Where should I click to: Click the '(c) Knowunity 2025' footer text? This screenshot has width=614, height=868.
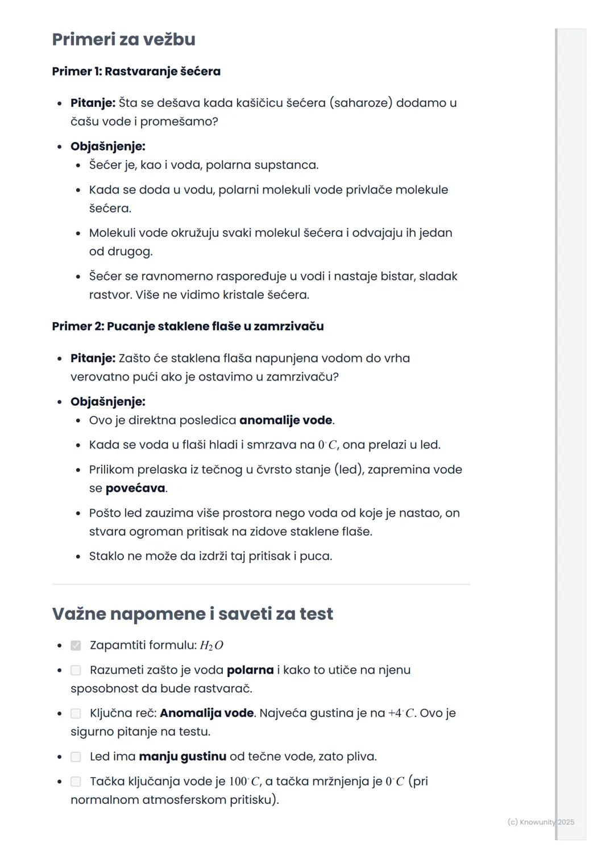[x=541, y=822]
